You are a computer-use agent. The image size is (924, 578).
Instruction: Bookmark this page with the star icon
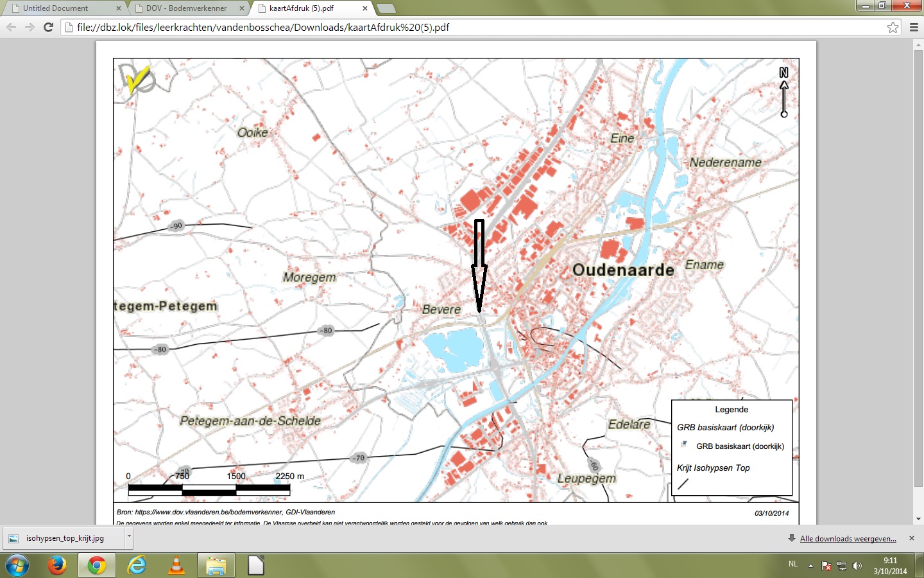click(x=893, y=27)
